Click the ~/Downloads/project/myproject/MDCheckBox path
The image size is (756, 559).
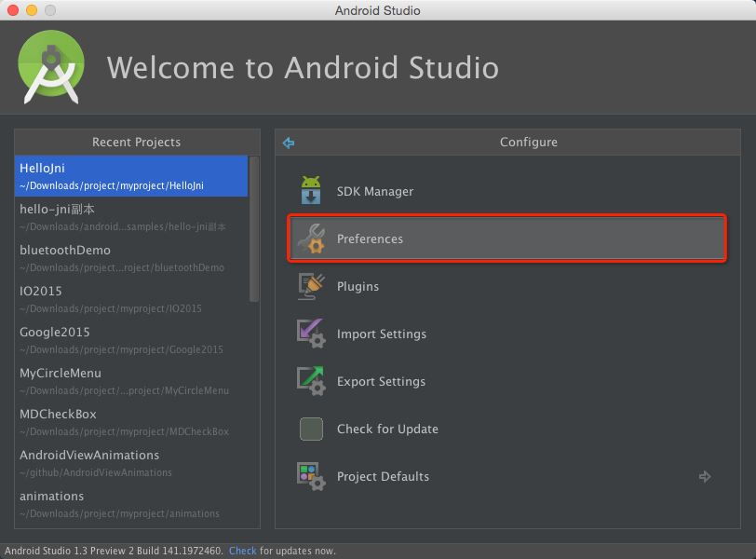(124, 431)
